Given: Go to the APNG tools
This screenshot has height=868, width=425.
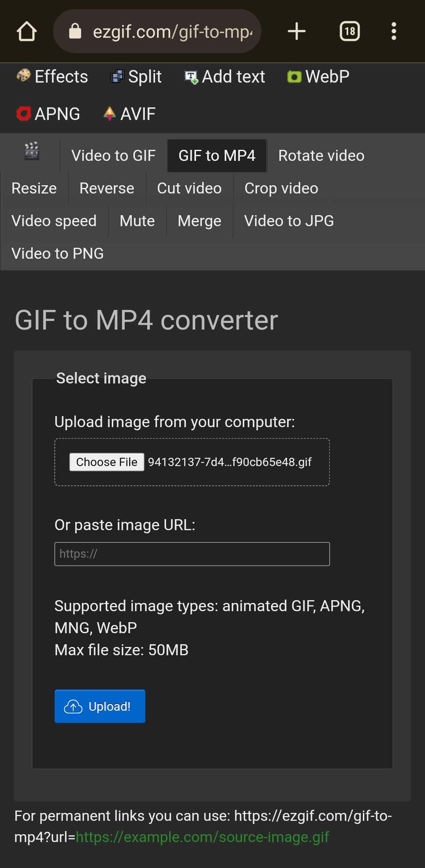Looking at the screenshot, I should tap(48, 114).
